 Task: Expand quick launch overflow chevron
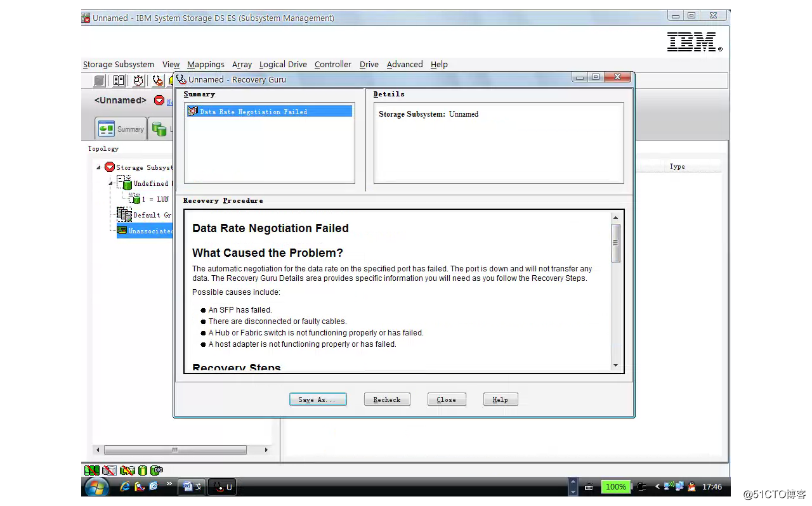tap(169, 484)
